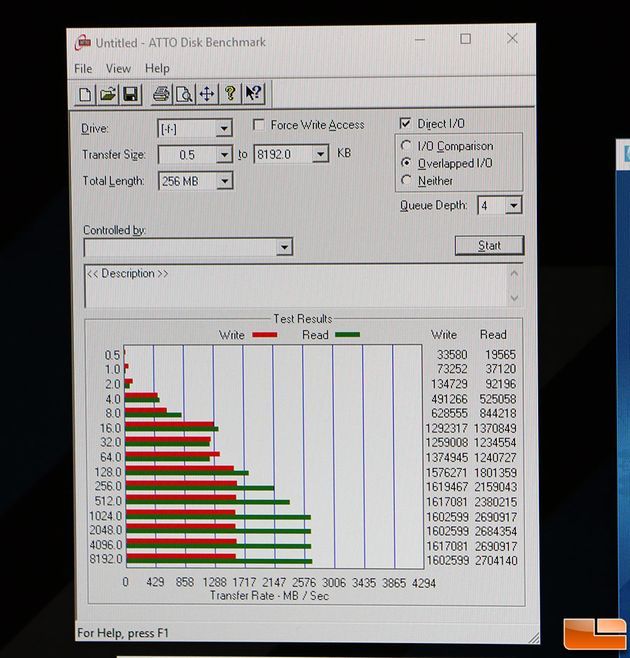The width and height of the screenshot is (630, 658).
Task: Click the 0.5 row write value 33580
Action: 452,355
